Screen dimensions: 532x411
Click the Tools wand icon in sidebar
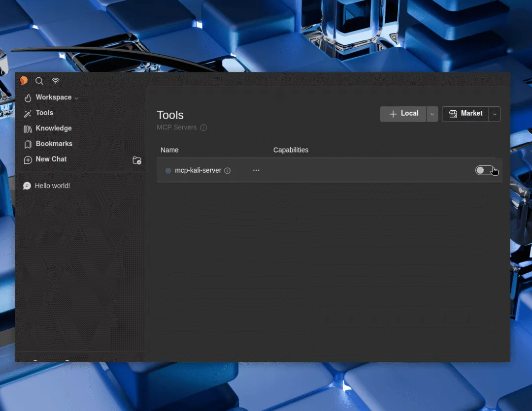pyautogui.click(x=28, y=114)
